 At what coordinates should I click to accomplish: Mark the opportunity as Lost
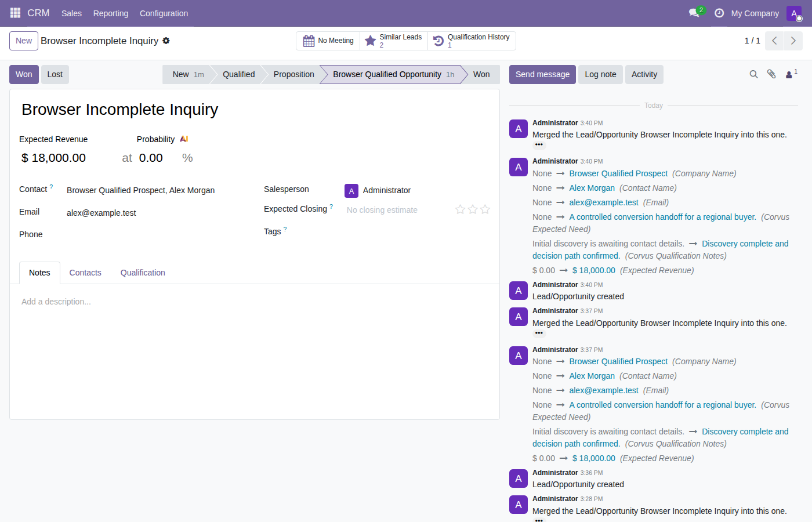click(x=55, y=74)
